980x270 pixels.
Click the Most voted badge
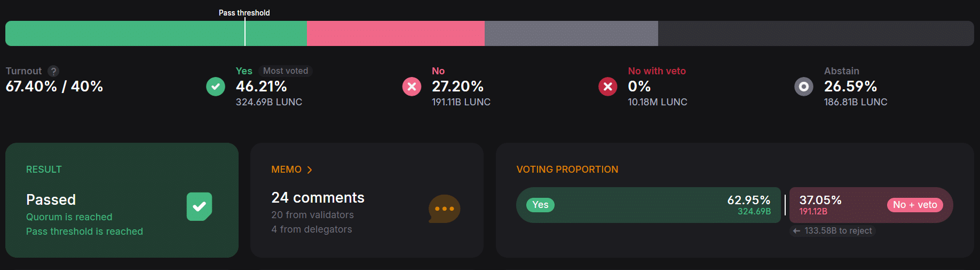click(x=286, y=71)
